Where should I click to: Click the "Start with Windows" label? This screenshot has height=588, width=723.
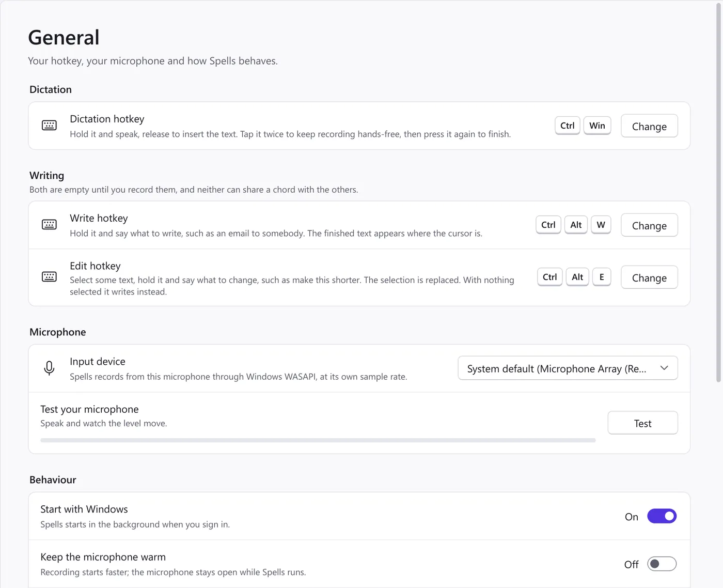click(84, 509)
